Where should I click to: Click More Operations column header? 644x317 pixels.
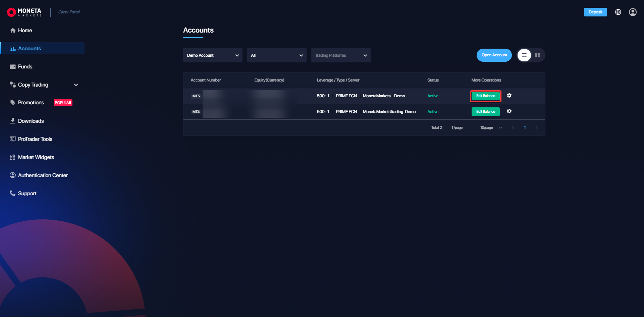click(486, 80)
